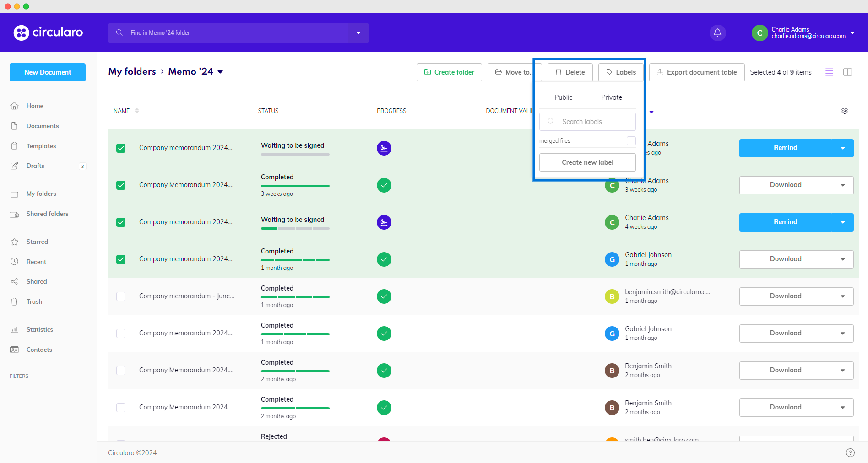The image size is (868, 463).
Task: Open My folders in sidebar
Action: click(41, 194)
